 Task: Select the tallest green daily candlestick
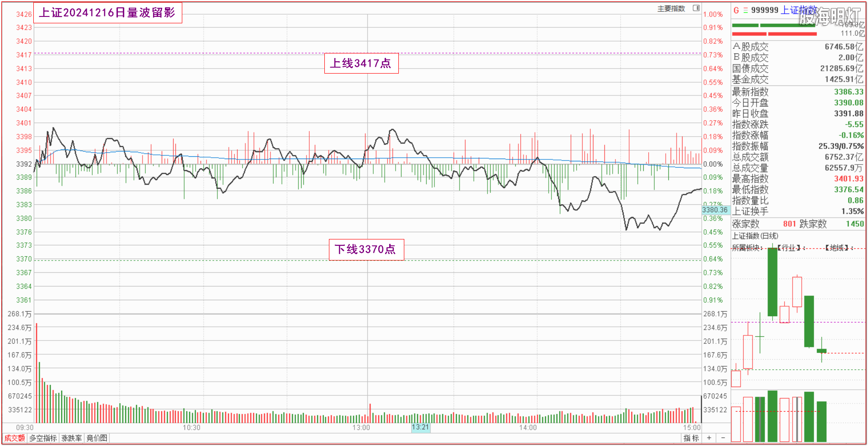pos(773,282)
